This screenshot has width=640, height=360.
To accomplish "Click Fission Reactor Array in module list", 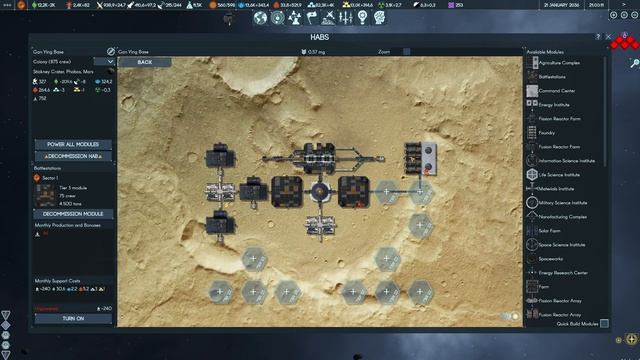I will 560,301.
